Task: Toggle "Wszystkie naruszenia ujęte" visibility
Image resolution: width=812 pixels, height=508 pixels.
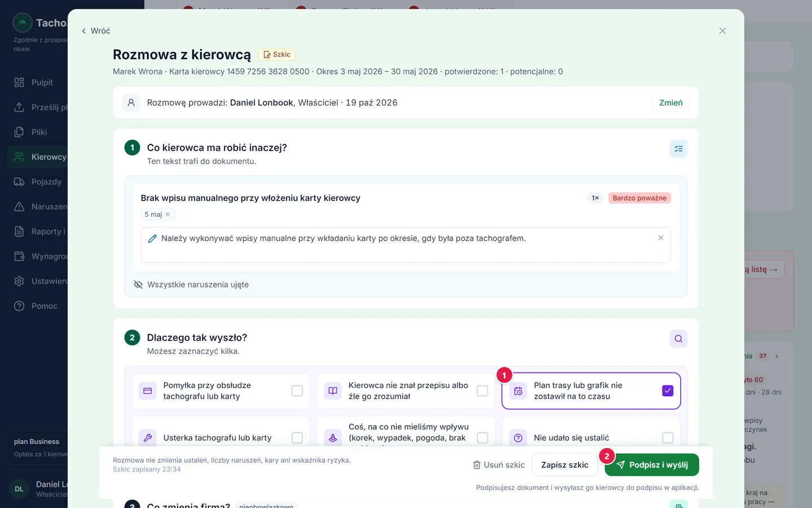Action: click(x=138, y=284)
